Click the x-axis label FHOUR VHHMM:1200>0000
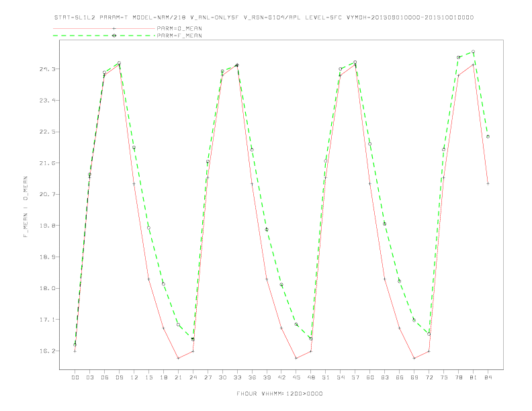This screenshot has height=411, width=532. click(279, 394)
